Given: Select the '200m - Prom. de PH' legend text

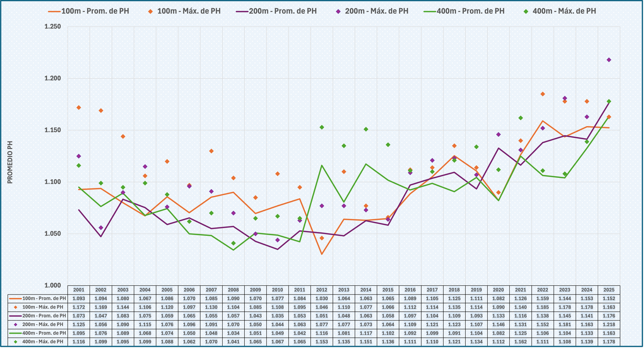Looking at the screenshot, I should (283, 11).
